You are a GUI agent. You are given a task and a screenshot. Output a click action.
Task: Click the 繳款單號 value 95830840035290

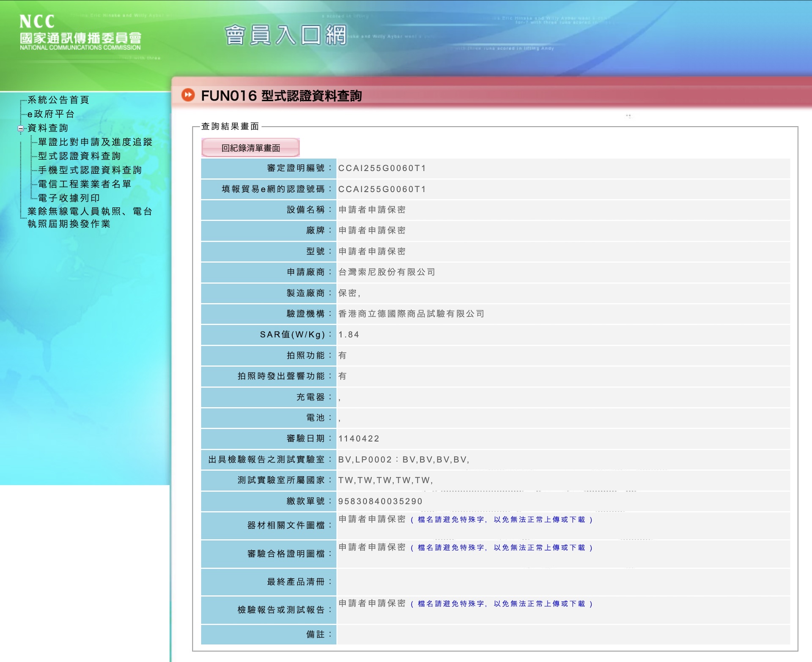[x=380, y=501]
